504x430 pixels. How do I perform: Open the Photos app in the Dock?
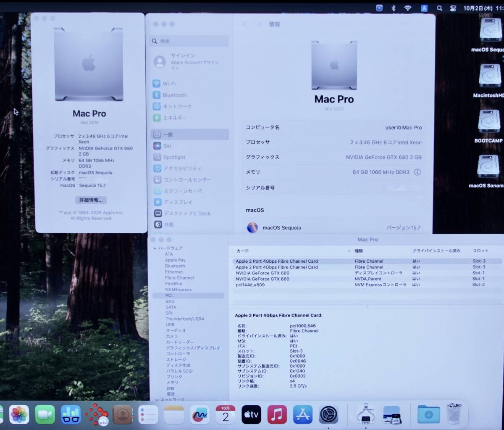coord(19,415)
